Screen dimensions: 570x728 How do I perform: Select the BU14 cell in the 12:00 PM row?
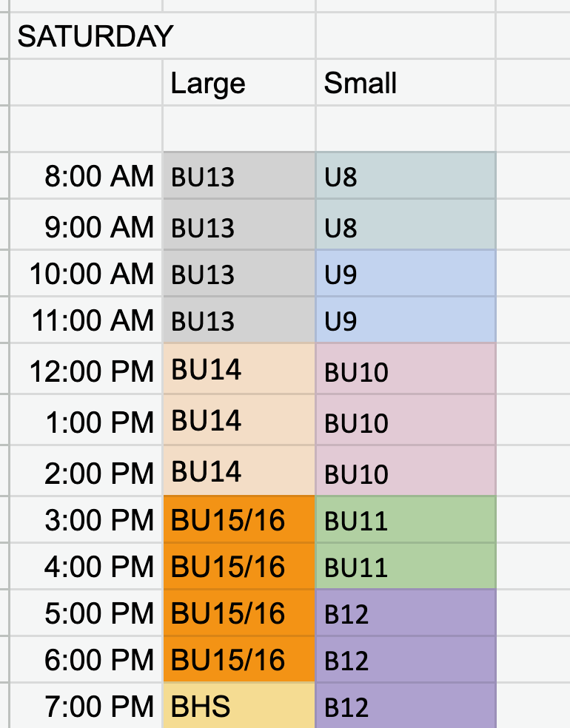238,369
